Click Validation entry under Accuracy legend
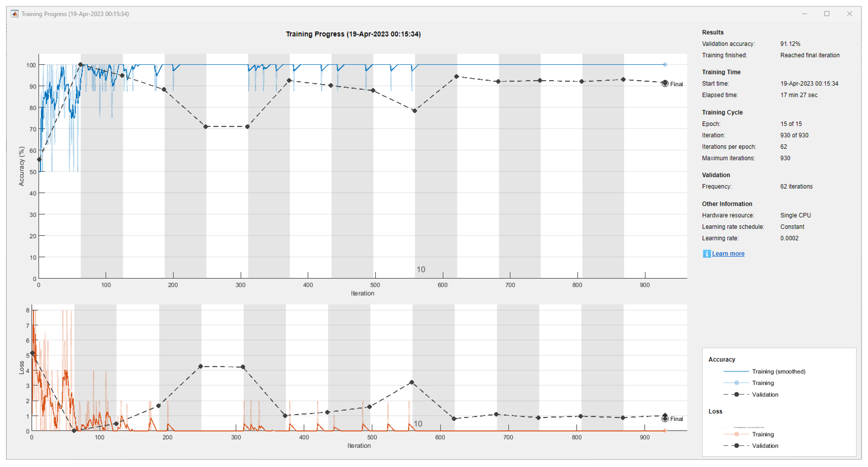Viewport: 868px width, 467px height. (x=765, y=395)
